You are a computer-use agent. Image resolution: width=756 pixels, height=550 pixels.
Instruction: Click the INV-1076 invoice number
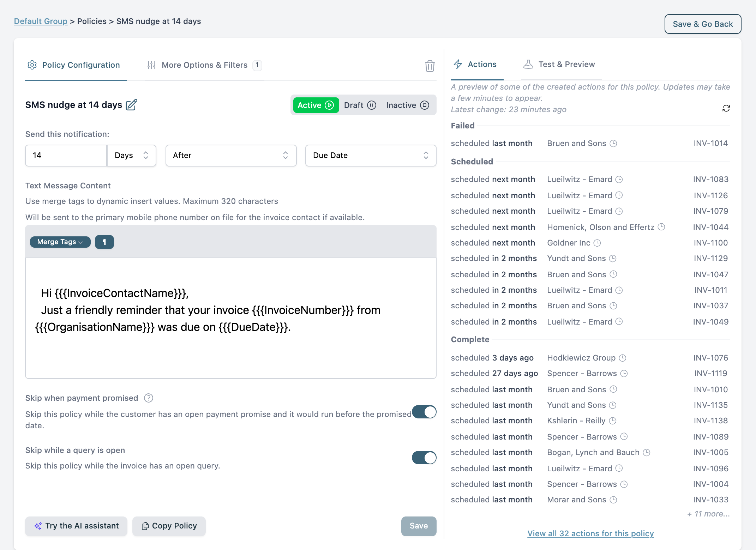(710, 358)
